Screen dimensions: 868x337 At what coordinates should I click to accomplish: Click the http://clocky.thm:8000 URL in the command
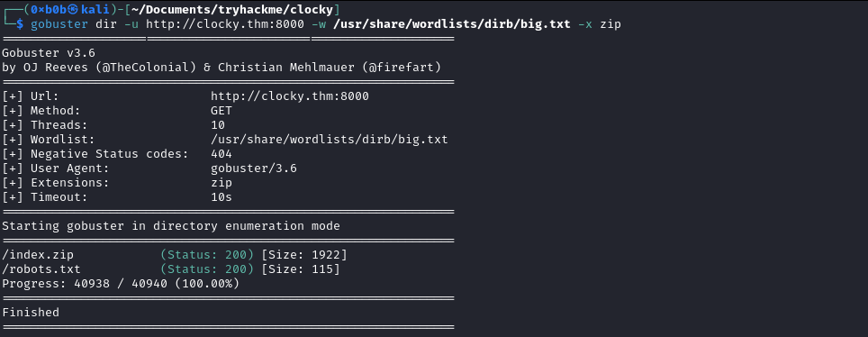coord(225,24)
